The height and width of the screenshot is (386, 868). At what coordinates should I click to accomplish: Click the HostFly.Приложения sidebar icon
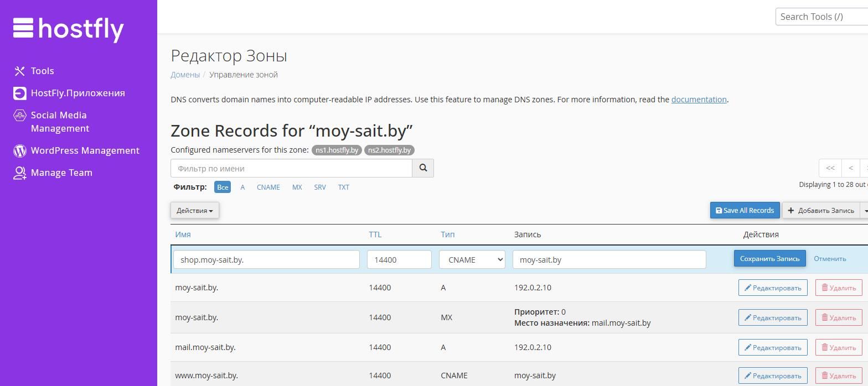click(x=20, y=93)
